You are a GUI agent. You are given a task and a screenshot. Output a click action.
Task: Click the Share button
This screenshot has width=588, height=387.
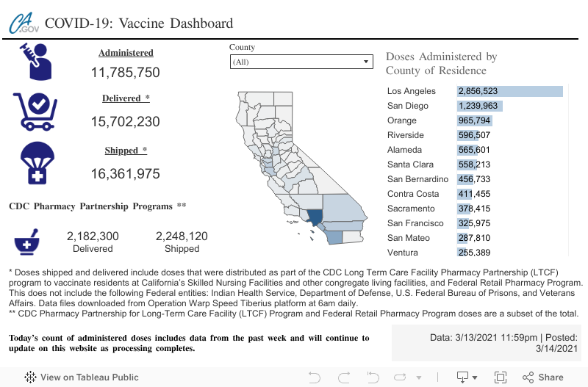coord(542,377)
